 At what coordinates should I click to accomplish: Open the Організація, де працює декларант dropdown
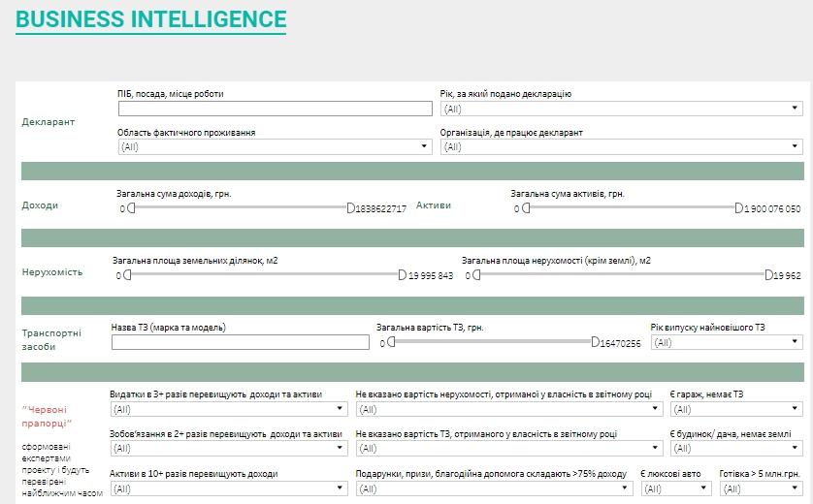coord(621,147)
